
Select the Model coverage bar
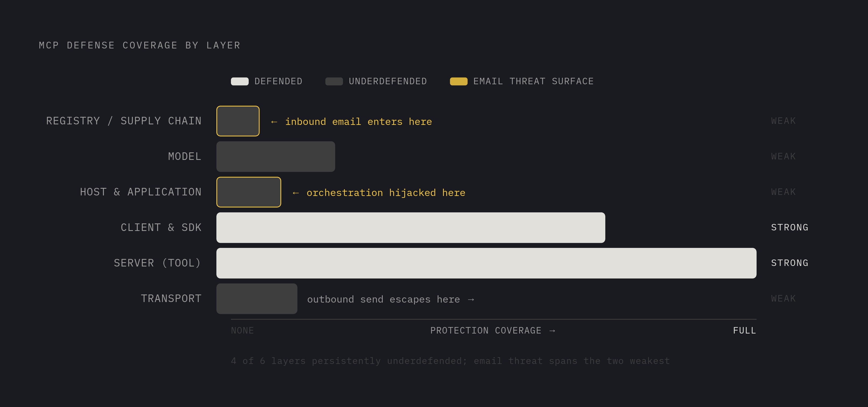pyautogui.click(x=276, y=157)
